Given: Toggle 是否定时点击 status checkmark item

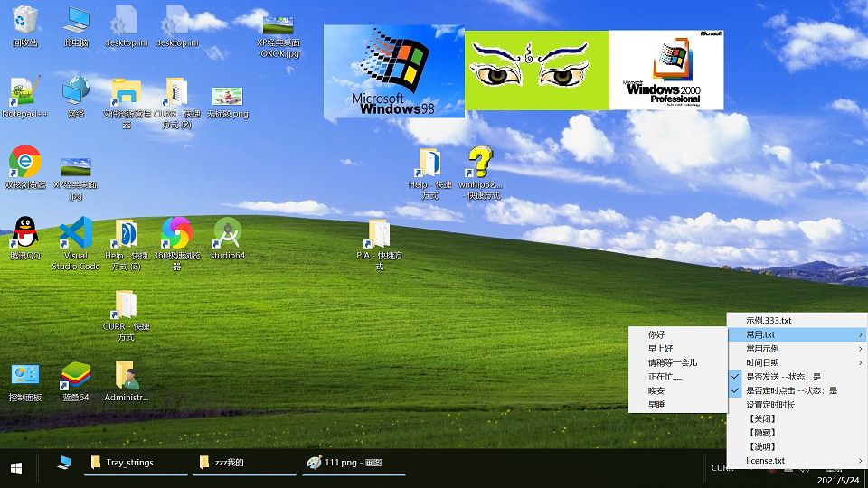Looking at the screenshot, I should point(797,390).
